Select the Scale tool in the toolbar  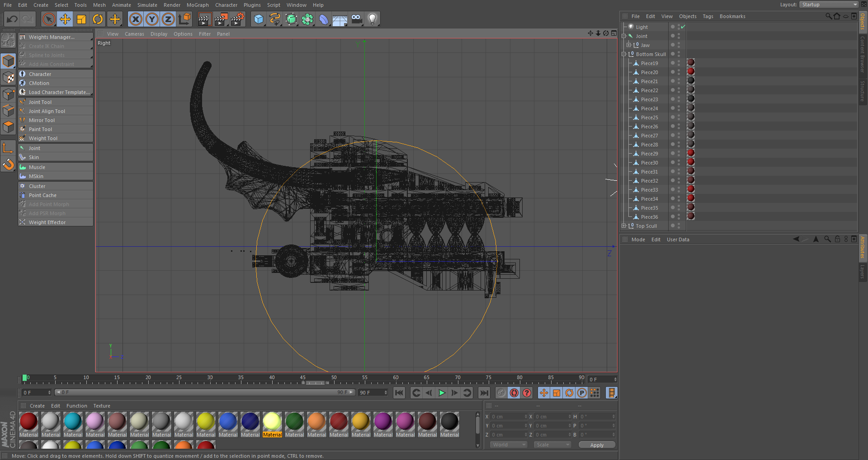(x=81, y=19)
